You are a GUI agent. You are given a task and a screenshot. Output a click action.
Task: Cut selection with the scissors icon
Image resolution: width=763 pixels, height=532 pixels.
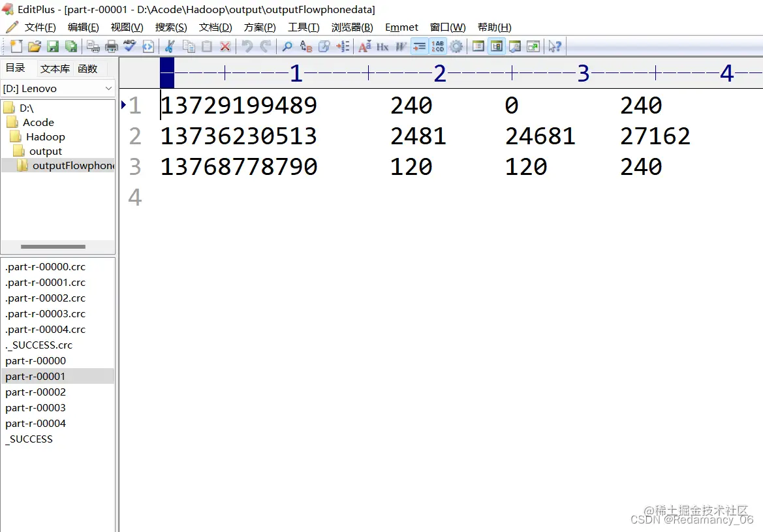tap(170, 47)
